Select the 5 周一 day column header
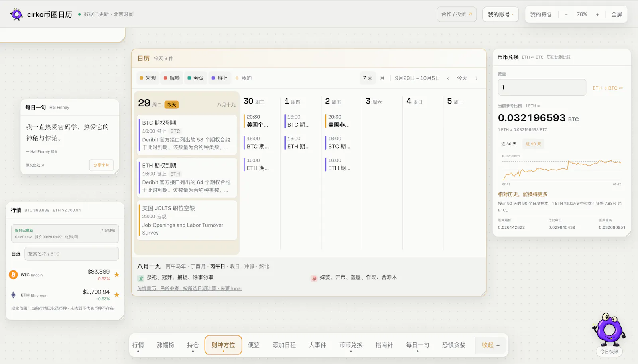This screenshot has height=364, width=638. (x=455, y=102)
